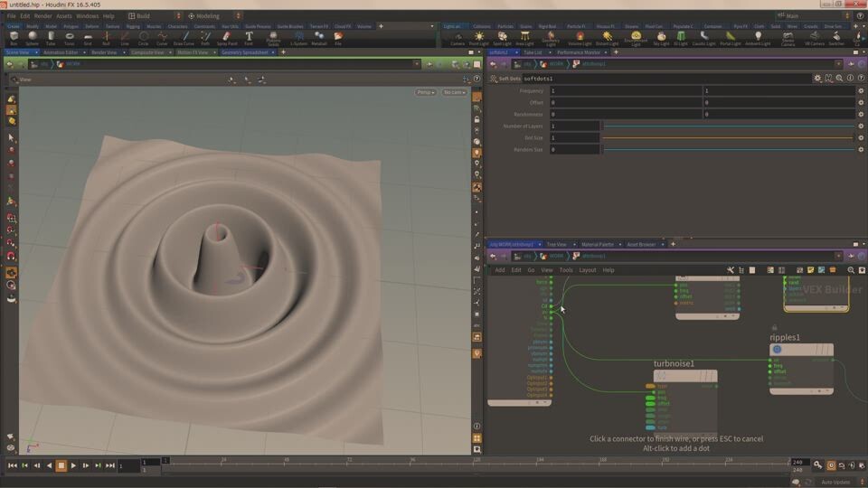Open the Render menu in menu bar

coord(42,15)
